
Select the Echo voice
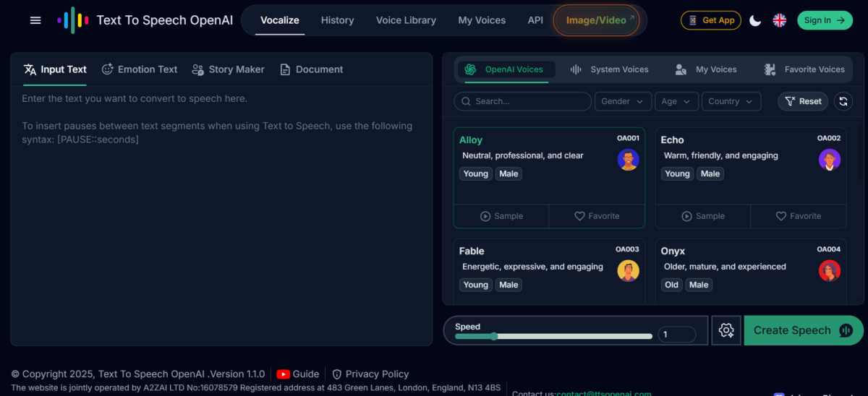(x=751, y=178)
